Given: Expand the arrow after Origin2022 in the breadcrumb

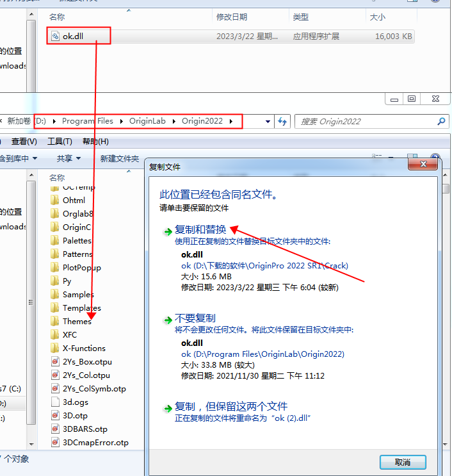Looking at the screenshot, I should pyautogui.click(x=230, y=121).
